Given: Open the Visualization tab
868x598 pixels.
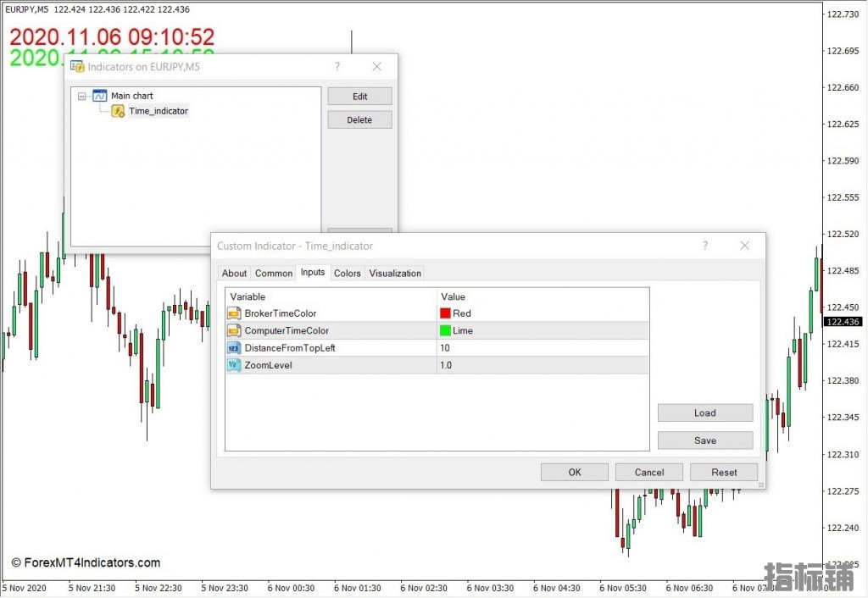Looking at the screenshot, I should (395, 273).
